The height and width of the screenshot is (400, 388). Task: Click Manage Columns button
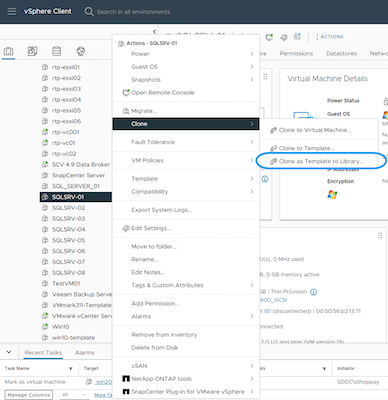[x=29, y=395]
